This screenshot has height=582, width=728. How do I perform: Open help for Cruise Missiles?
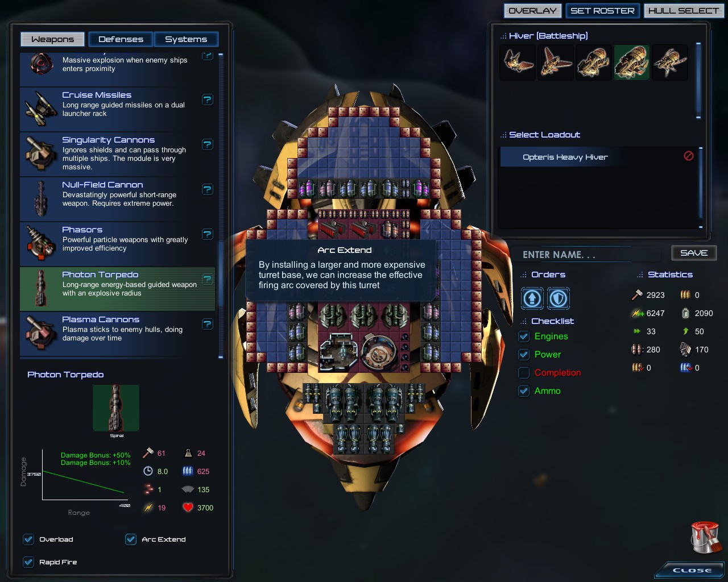pos(208,99)
